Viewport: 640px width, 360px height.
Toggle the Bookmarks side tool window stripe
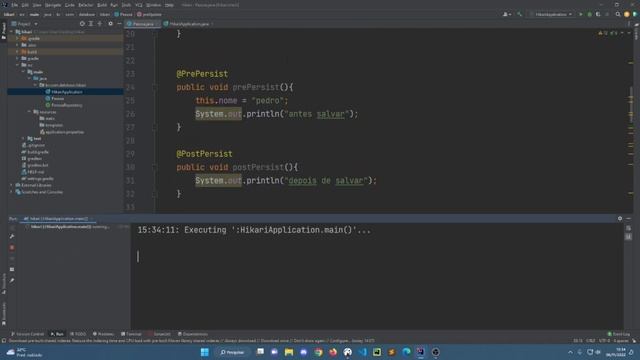4,313
